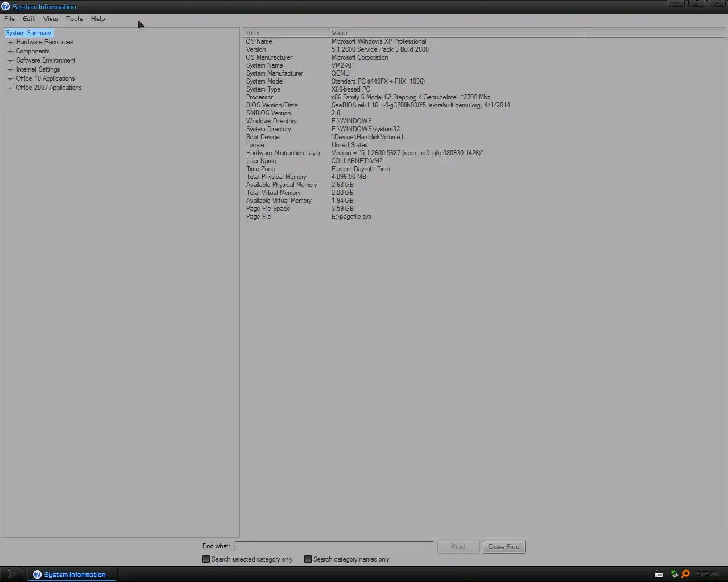This screenshot has width=728, height=582.
Task: Expand the Hardware Resources node
Action: 10,43
